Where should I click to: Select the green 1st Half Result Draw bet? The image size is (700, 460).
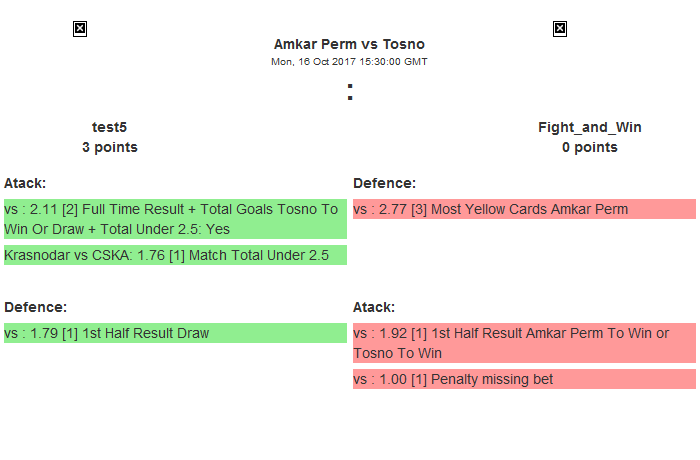[175, 333]
